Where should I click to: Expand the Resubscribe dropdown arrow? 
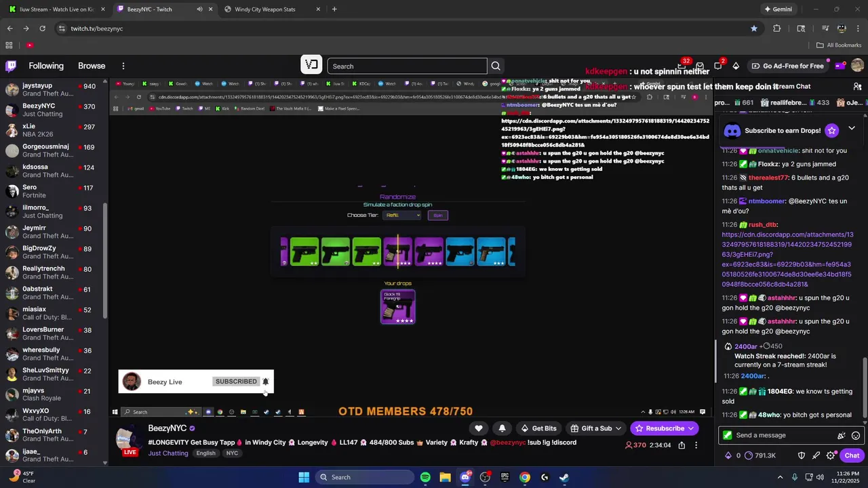691,428
